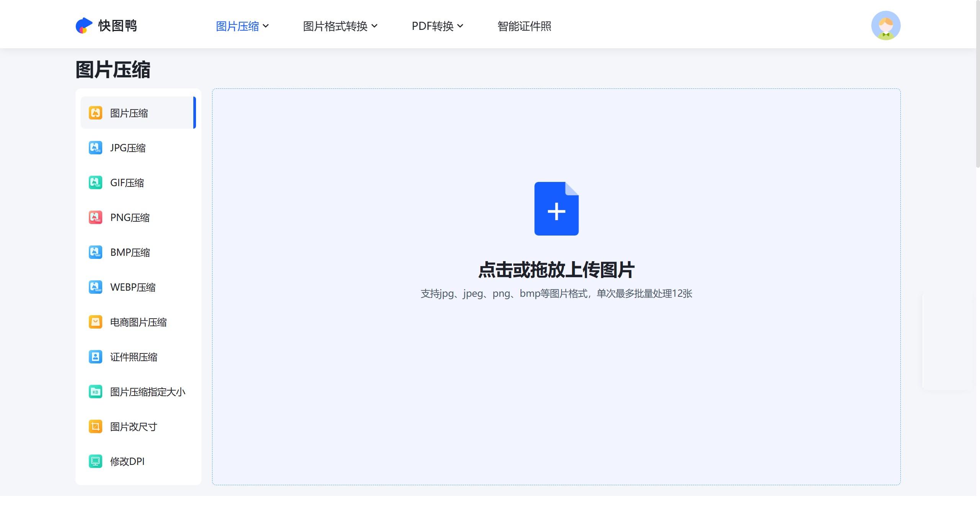This screenshot has height=512, width=980.
Task: Click the 图片改尺寸 crop icon
Action: [x=95, y=426]
